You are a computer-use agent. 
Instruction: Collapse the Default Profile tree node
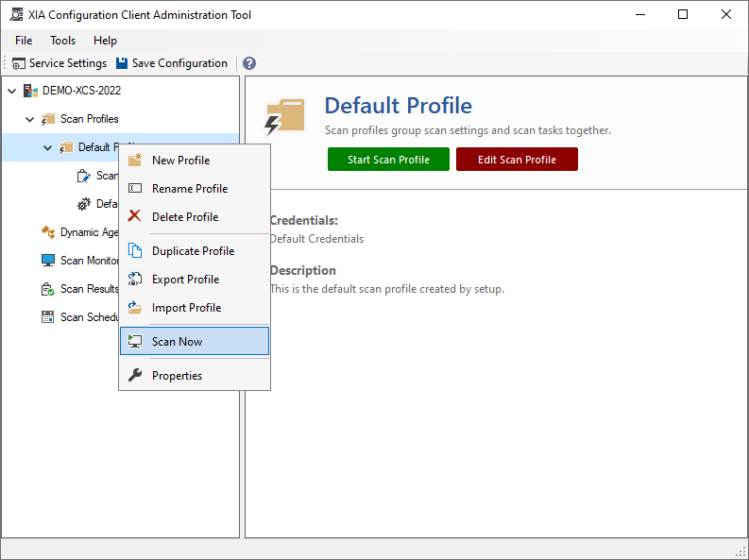tap(48, 147)
